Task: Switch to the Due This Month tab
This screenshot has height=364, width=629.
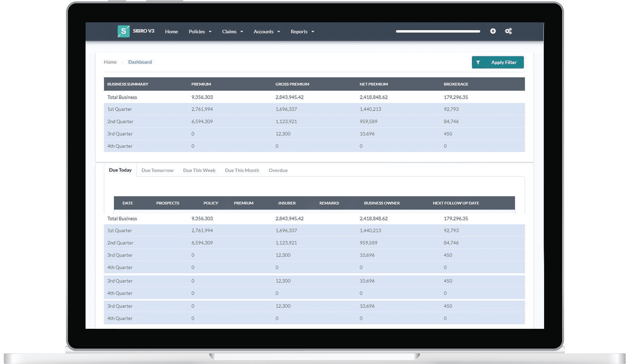Action: tap(242, 170)
